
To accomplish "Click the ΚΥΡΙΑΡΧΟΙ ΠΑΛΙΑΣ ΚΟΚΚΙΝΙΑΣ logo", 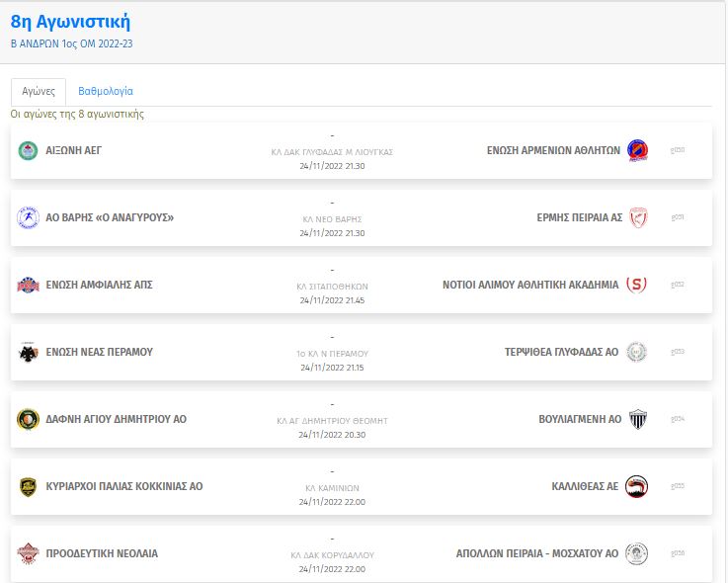I will (28, 486).
